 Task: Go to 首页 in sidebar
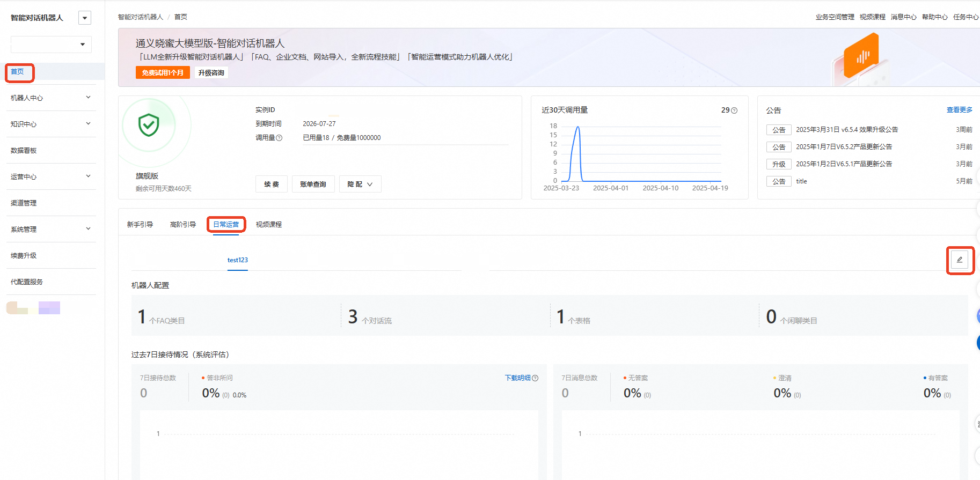coord(18,72)
